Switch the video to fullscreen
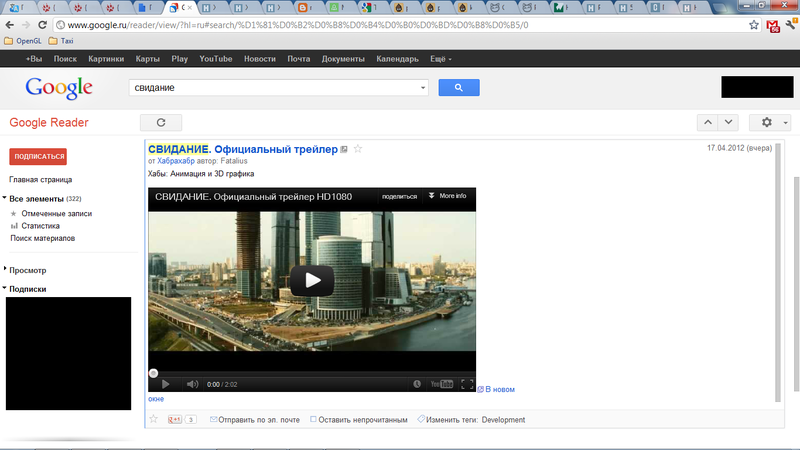This screenshot has height=450, width=800. click(467, 384)
